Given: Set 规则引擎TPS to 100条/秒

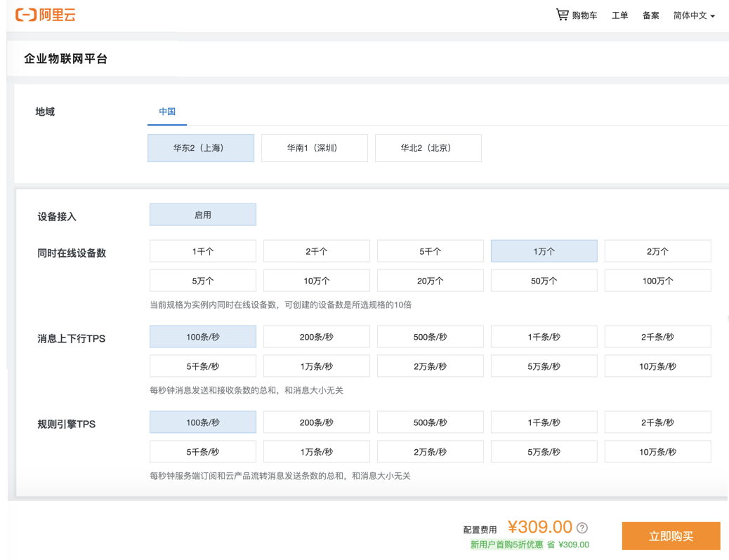Looking at the screenshot, I should (203, 422).
